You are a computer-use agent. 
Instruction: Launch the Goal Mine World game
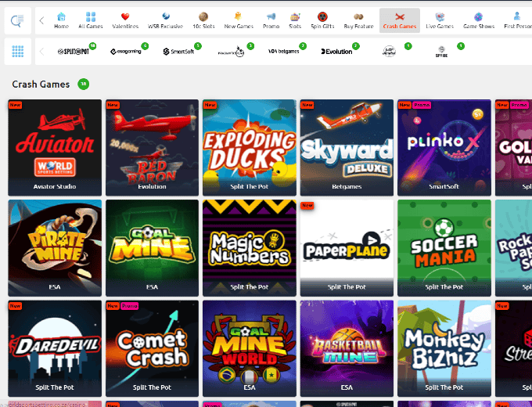coord(250,348)
